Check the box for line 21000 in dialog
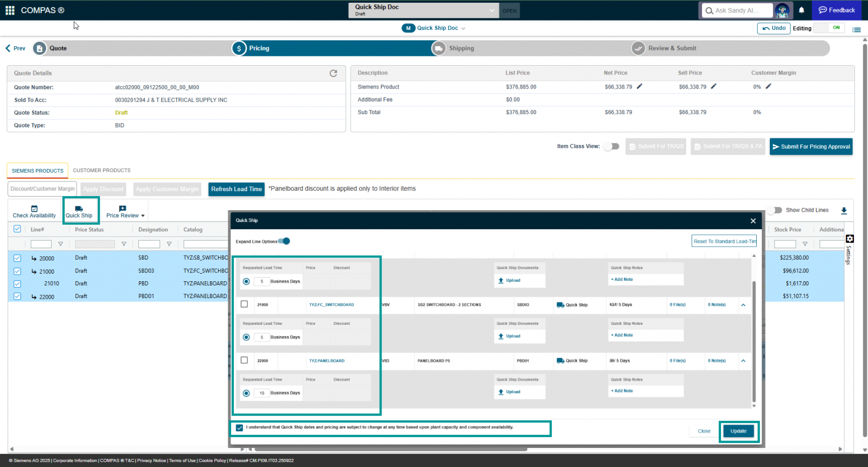The width and height of the screenshot is (868, 467). click(244, 304)
